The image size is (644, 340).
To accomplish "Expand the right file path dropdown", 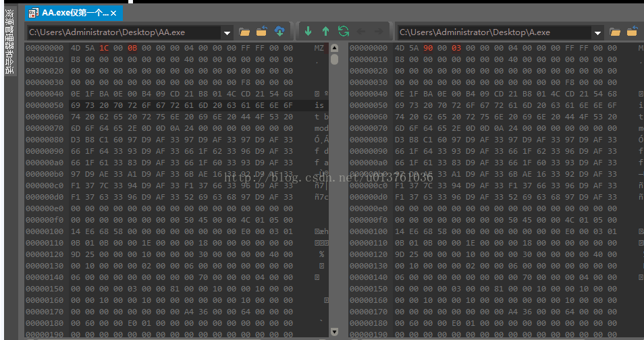I will [x=597, y=32].
